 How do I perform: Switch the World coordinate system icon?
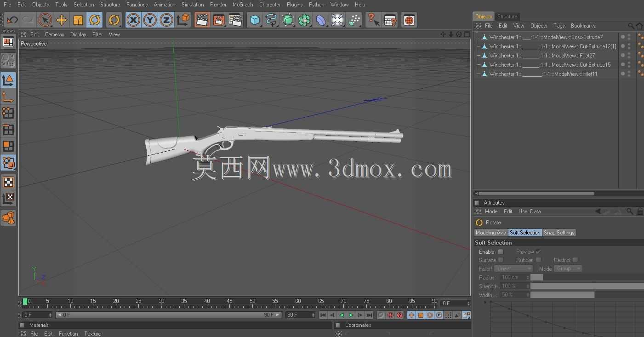click(183, 20)
